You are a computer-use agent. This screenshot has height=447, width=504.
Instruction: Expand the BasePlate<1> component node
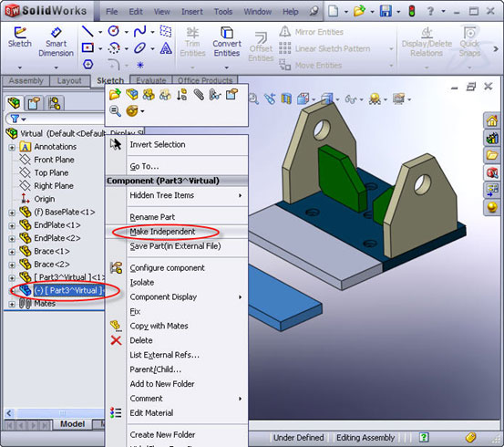coord(12,213)
